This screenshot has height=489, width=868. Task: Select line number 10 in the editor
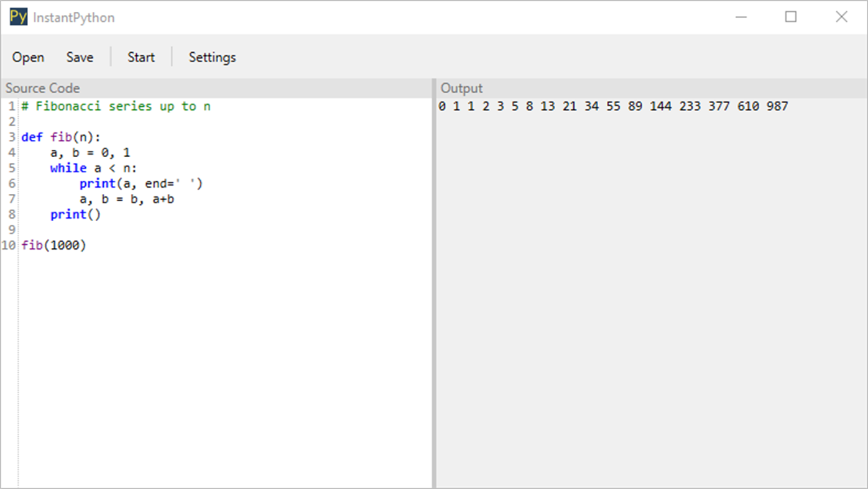[x=9, y=245]
